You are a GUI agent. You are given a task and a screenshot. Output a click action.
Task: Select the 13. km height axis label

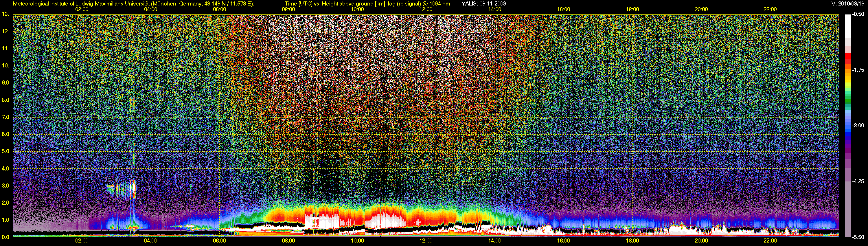tap(5, 14)
